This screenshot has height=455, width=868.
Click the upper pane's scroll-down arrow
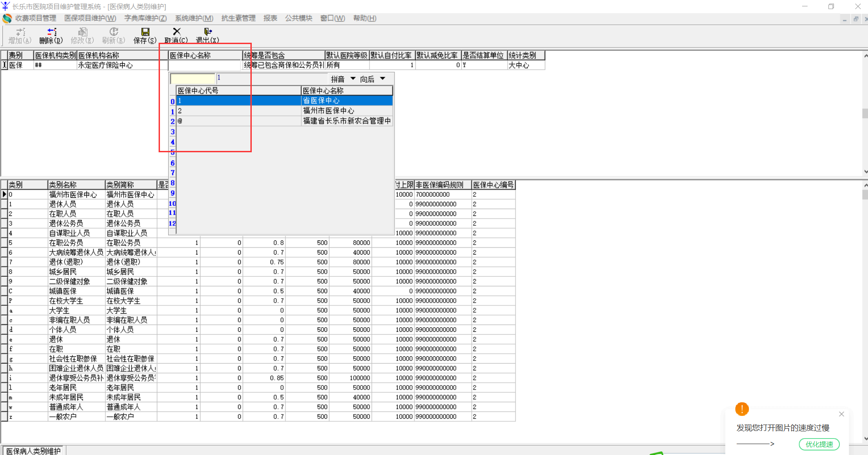click(x=865, y=171)
